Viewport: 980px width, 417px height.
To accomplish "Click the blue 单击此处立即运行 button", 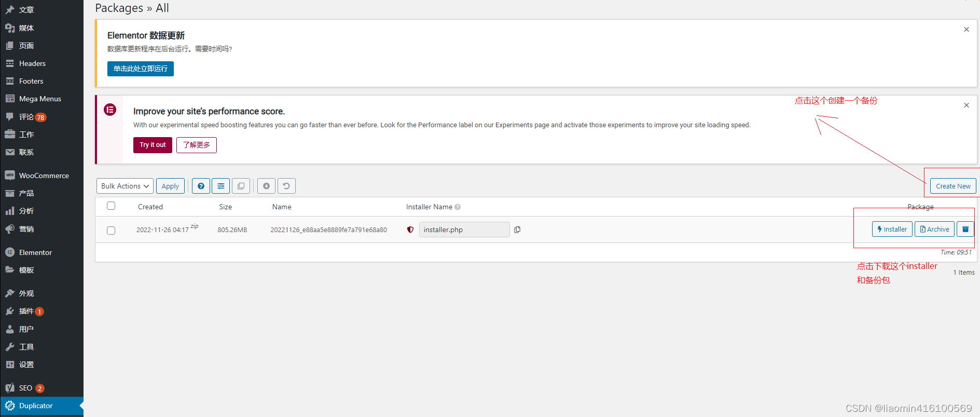I will (x=141, y=69).
